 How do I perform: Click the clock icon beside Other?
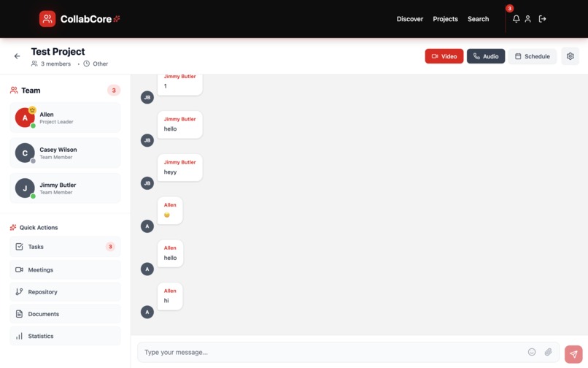[86, 64]
